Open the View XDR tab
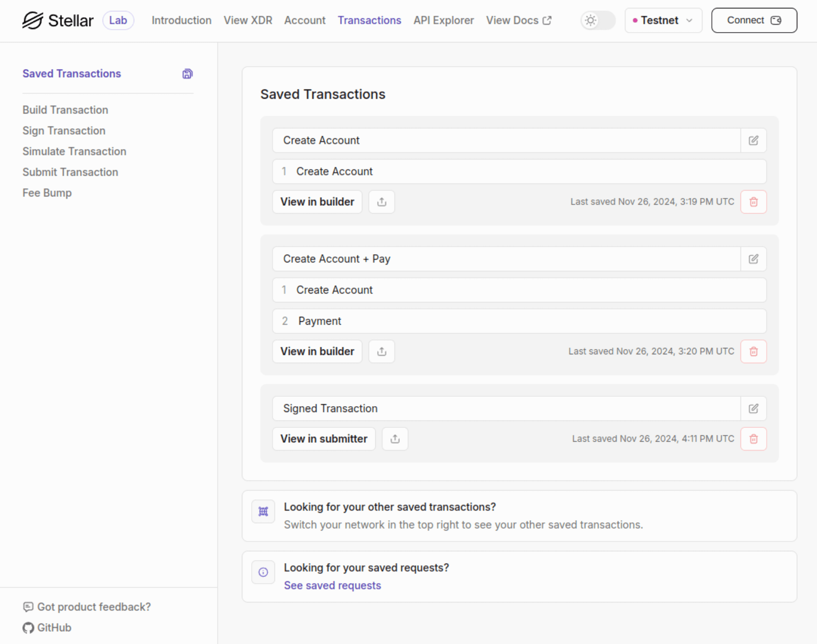The image size is (817, 644). pos(248,20)
